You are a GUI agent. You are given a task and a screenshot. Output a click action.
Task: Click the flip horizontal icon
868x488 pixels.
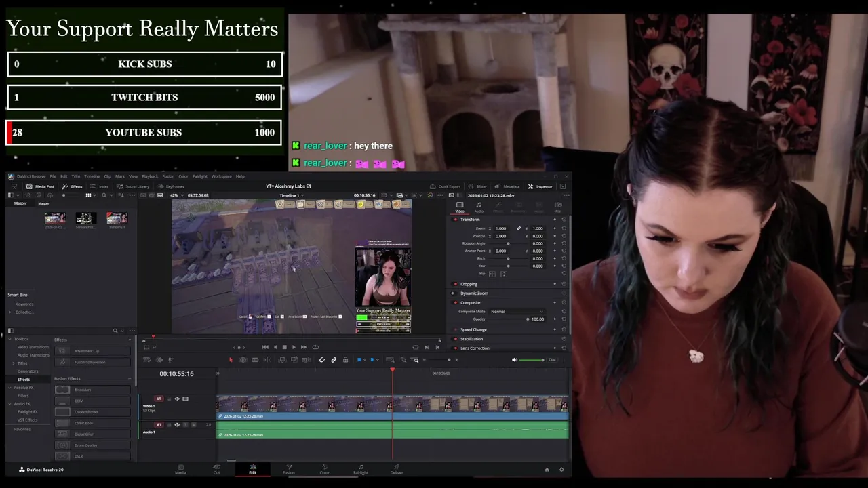tap(492, 274)
